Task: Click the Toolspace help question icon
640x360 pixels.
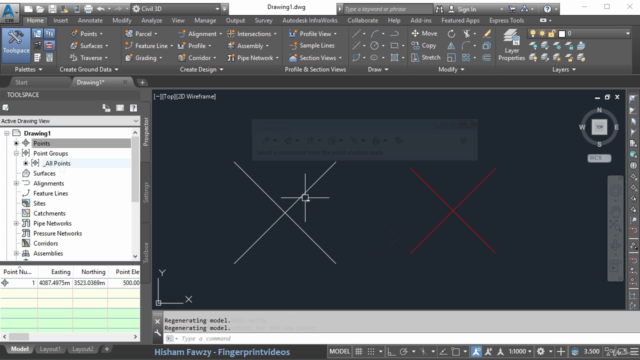Action: [133, 108]
